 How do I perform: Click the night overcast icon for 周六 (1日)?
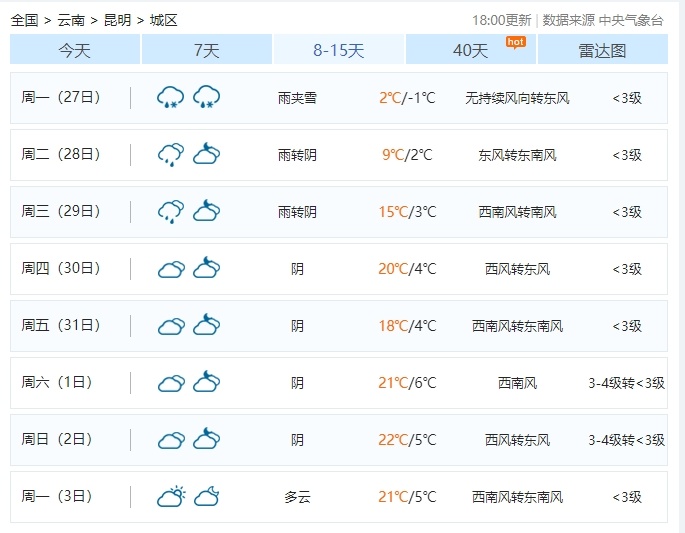(x=207, y=382)
